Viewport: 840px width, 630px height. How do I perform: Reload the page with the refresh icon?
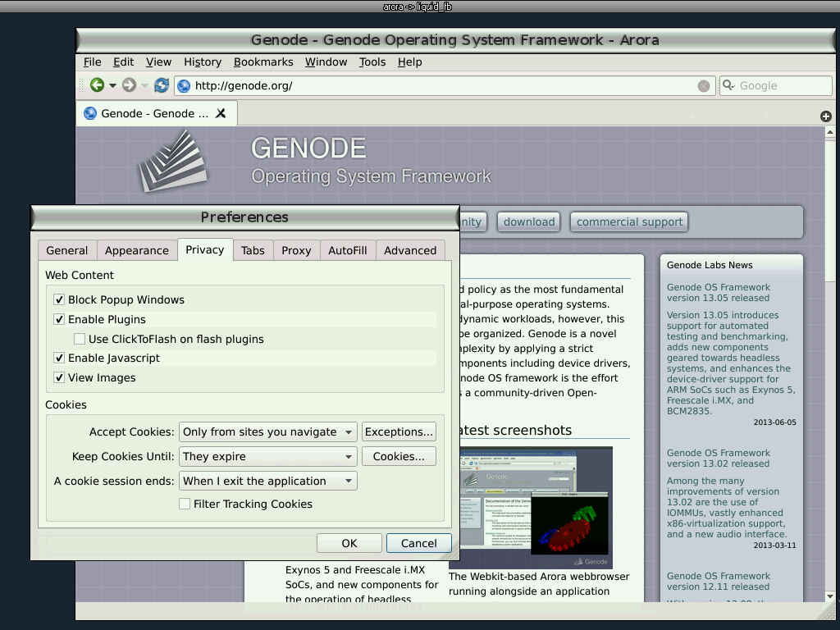[162, 85]
